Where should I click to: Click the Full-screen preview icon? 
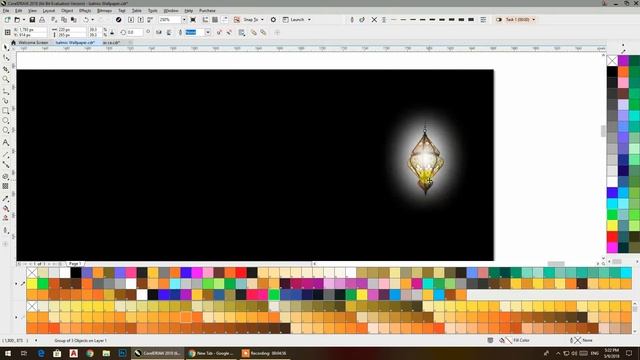tap(193, 20)
